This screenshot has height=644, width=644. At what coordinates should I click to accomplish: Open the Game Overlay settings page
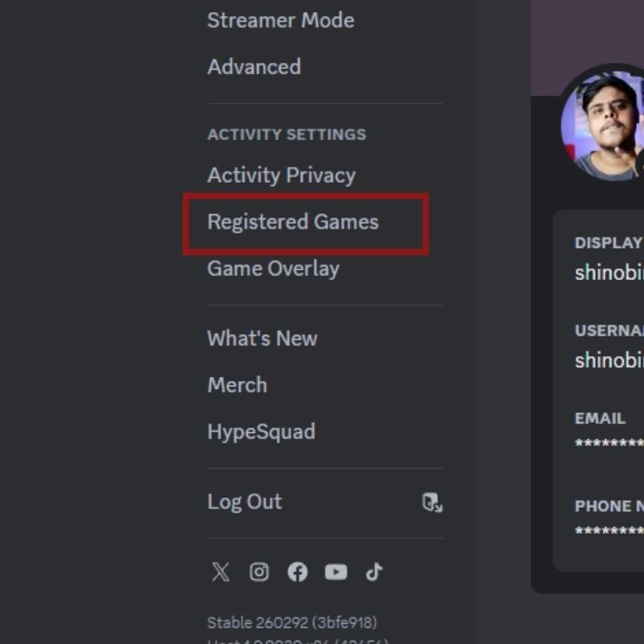pos(273,269)
